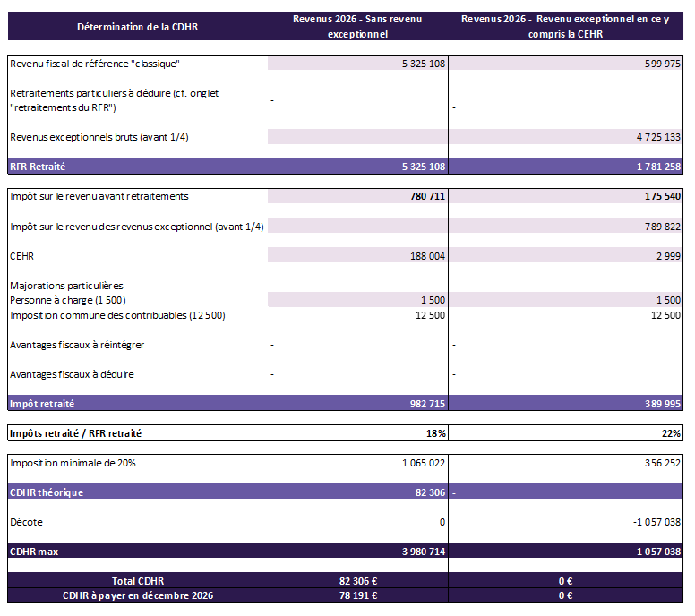Select the 982 715 impôt retraité total
Viewport: 695px width, 616px height.
click(424, 404)
